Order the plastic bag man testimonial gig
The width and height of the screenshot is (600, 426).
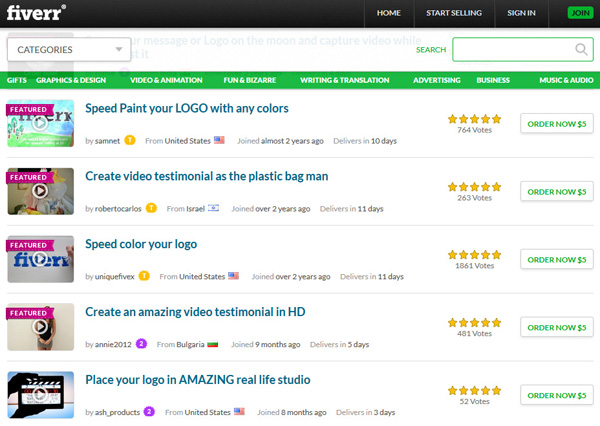[x=557, y=191]
